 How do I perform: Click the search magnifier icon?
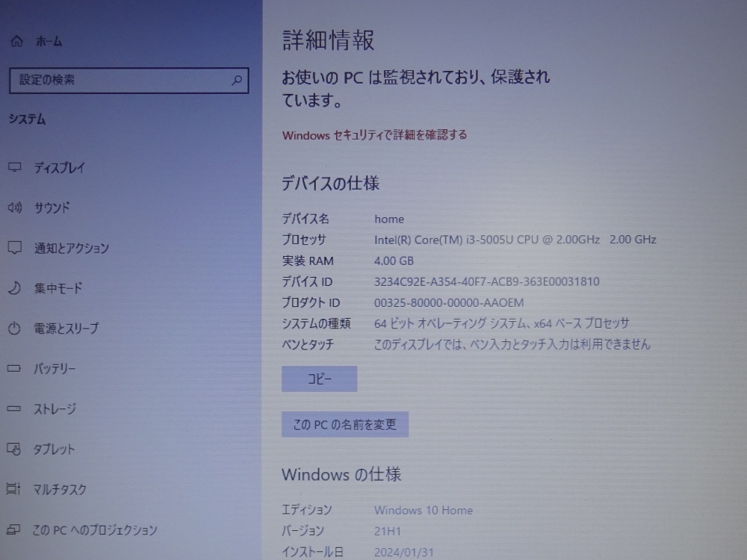pos(236,80)
